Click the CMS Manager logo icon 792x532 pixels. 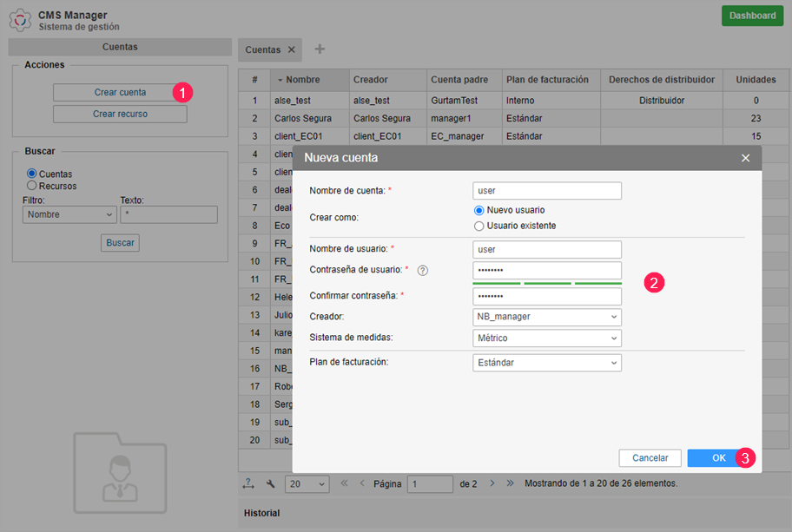point(19,19)
